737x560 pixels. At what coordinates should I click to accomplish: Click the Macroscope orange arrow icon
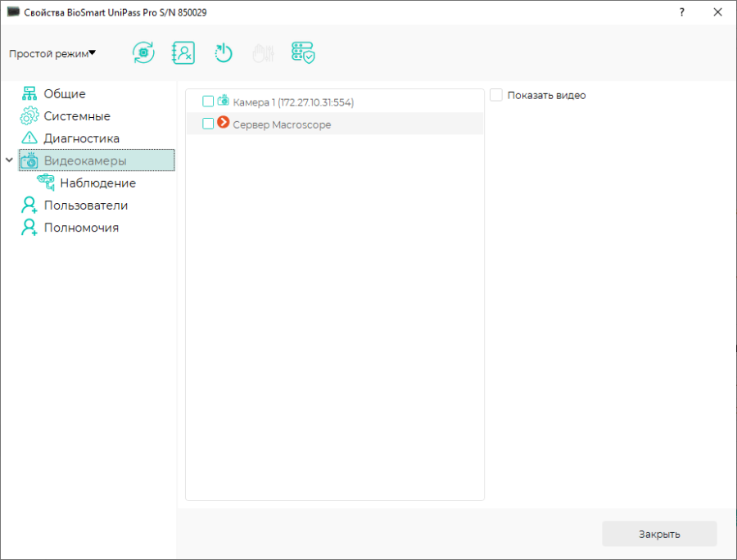coord(224,122)
